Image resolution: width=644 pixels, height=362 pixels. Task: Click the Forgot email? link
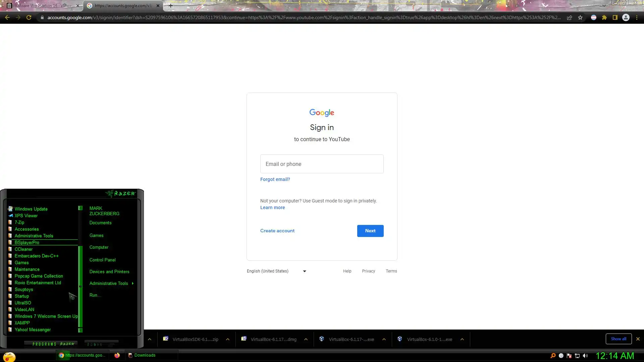(x=275, y=179)
